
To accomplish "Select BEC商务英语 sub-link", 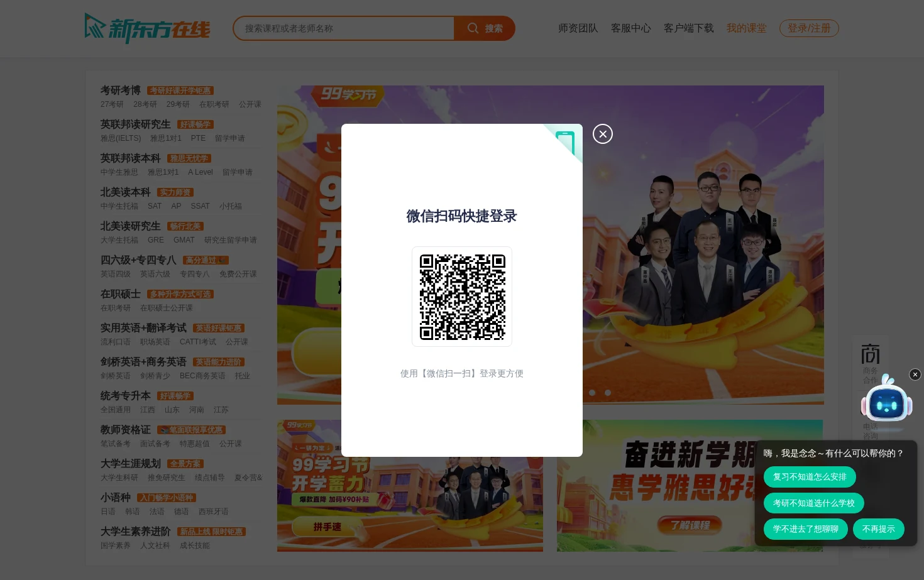I will tap(202, 376).
